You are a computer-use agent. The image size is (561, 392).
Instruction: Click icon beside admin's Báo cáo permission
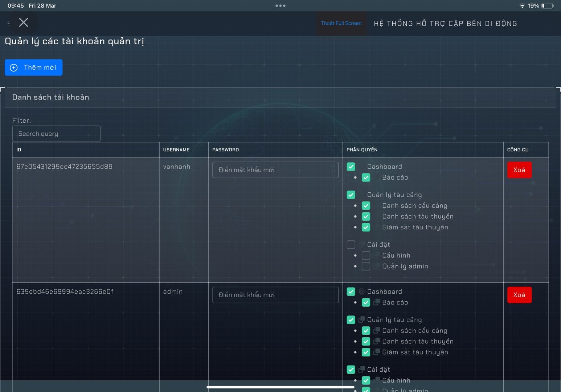coord(377,302)
